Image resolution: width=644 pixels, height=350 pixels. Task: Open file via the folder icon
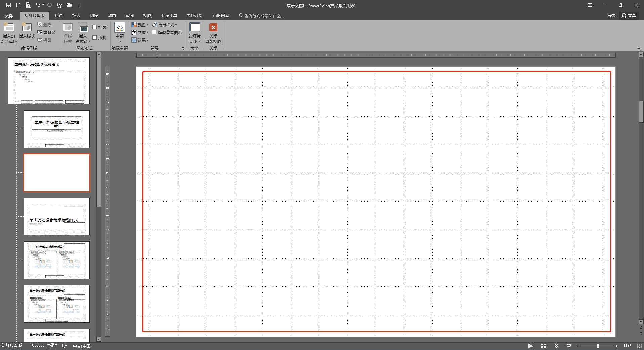tap(69, 5)
